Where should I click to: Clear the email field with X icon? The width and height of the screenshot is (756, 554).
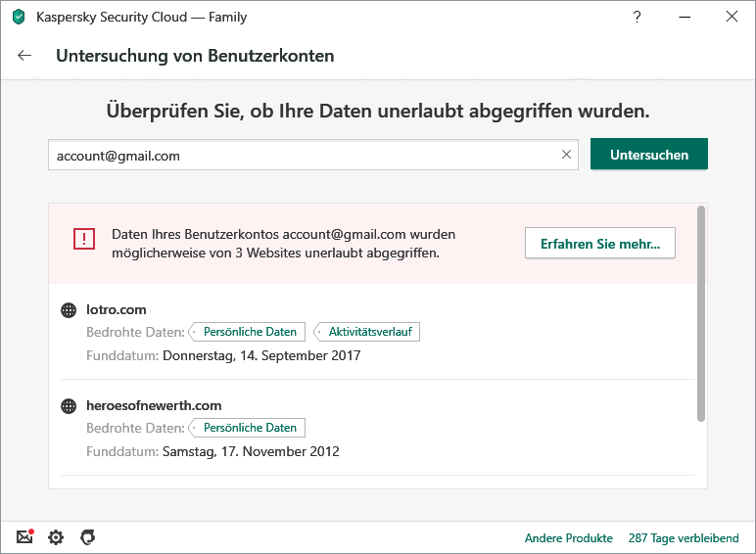pyautogui.click(x=566, y=155)
